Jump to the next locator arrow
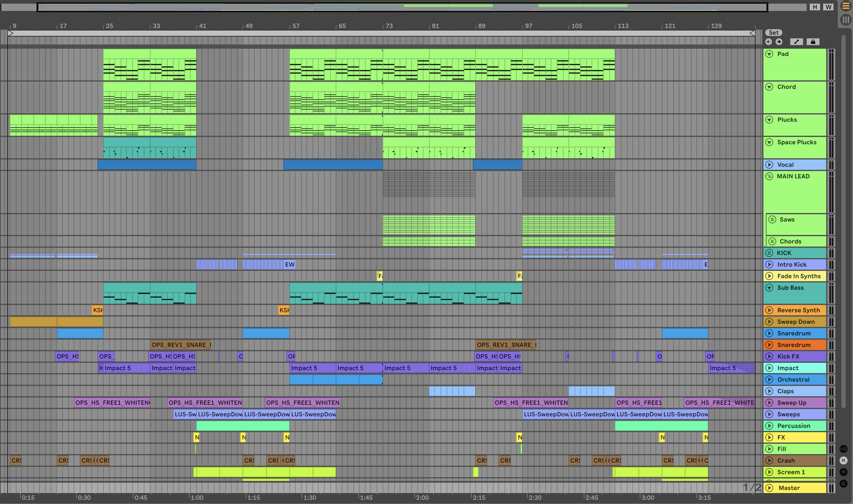This screenshot has width=853, height=504. pyautogui.click(x=779, y=42)
